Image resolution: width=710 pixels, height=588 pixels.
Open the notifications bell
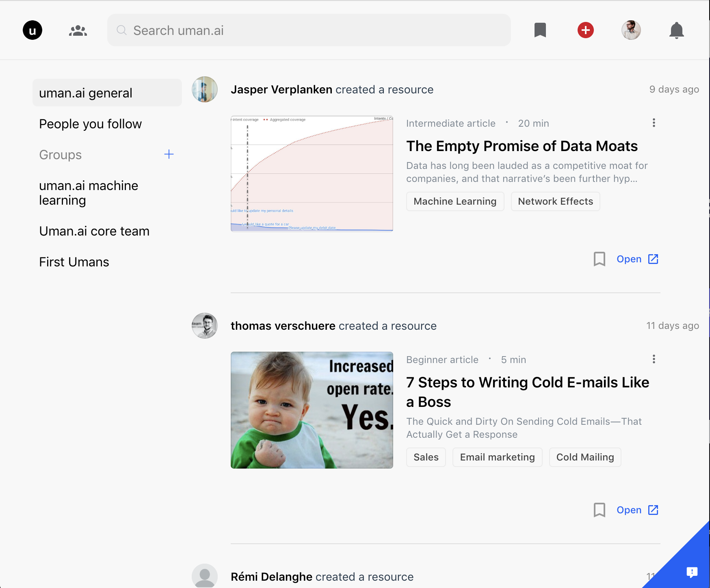tap(676, 30)
